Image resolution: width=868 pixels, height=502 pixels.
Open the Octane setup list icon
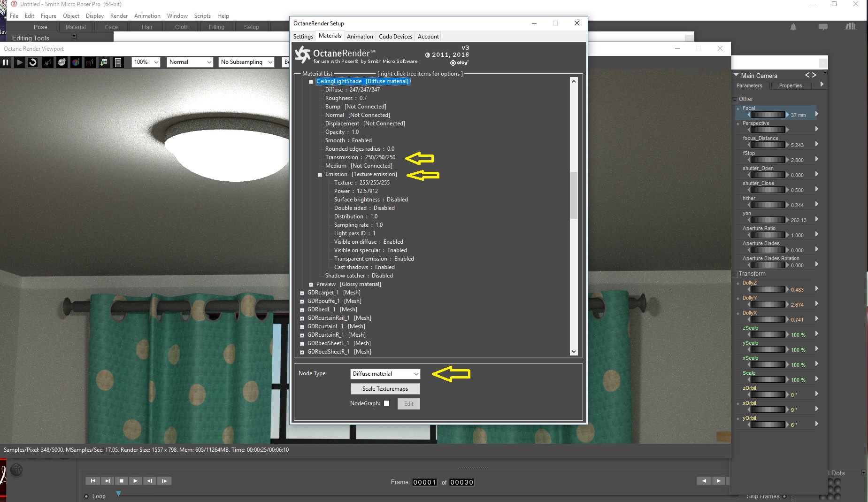click(118, 62)
